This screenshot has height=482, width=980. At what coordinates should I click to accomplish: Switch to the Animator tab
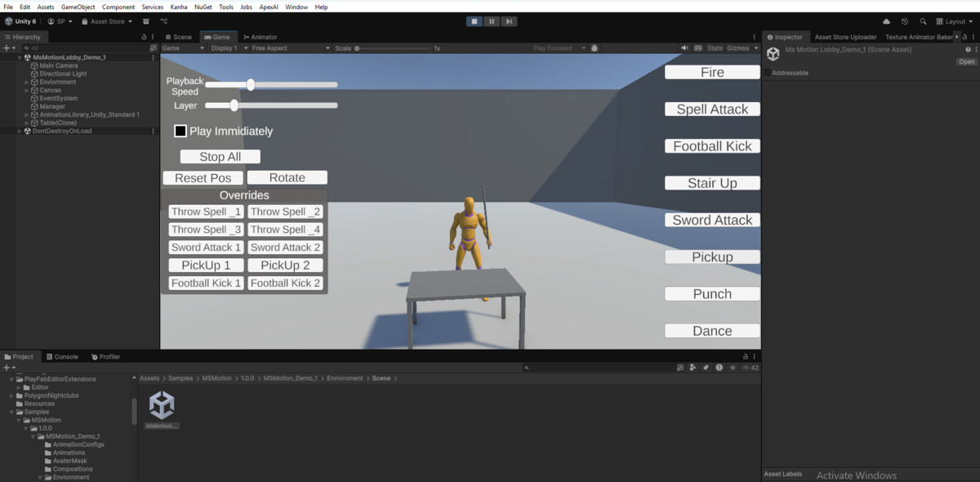tap(261, 37)
